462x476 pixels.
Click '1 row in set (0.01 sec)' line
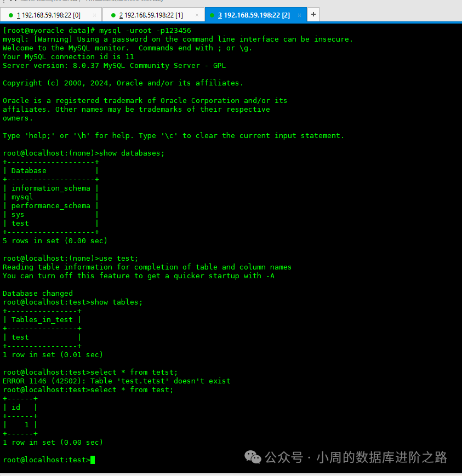pyautogui.click(x=53, y=355)
